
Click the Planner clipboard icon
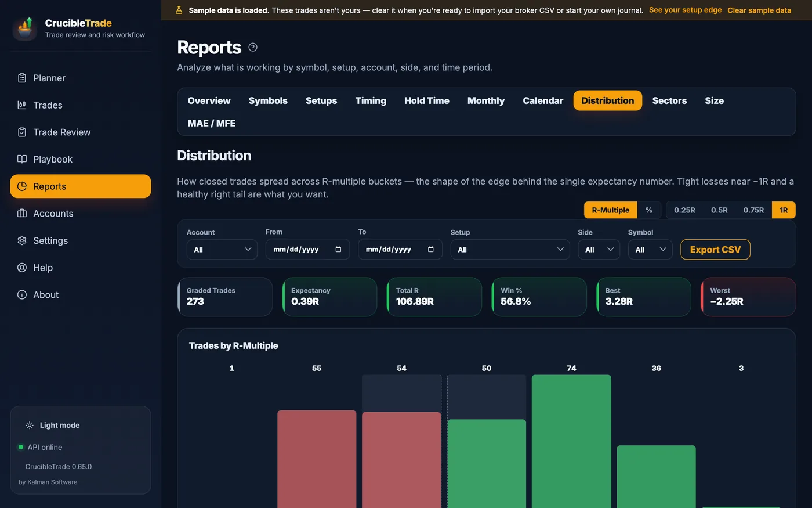point(22,78)
